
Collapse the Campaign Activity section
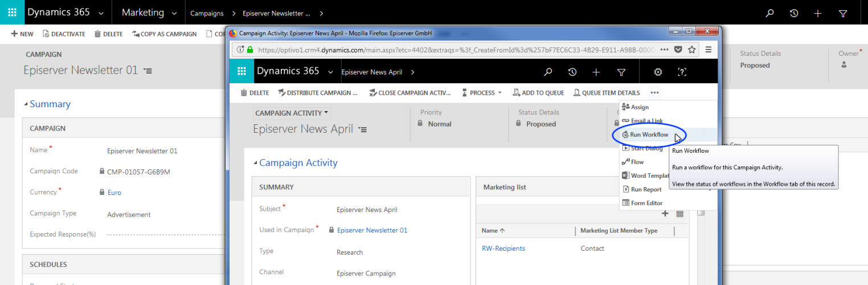[255, 163]
